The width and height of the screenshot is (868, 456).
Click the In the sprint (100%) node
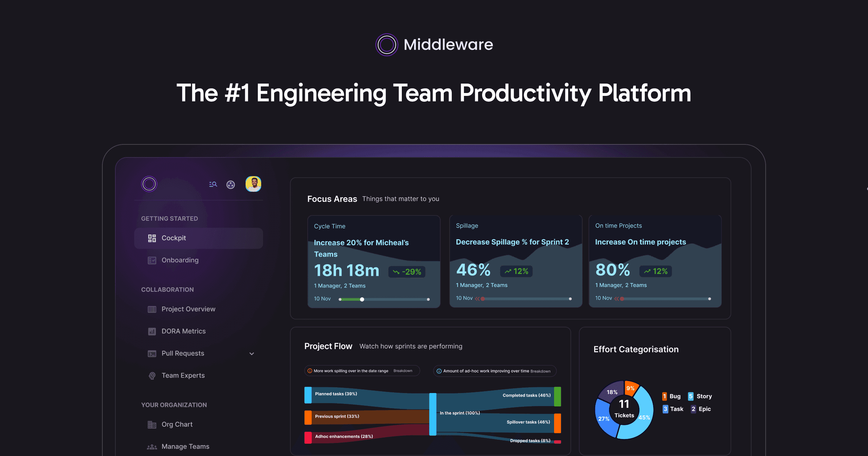(433, 414)
